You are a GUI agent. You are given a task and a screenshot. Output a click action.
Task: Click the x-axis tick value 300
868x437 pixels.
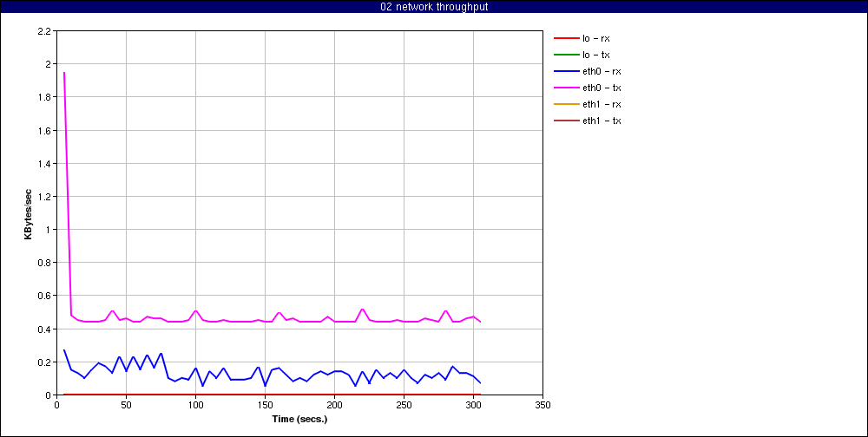(473, 405)
